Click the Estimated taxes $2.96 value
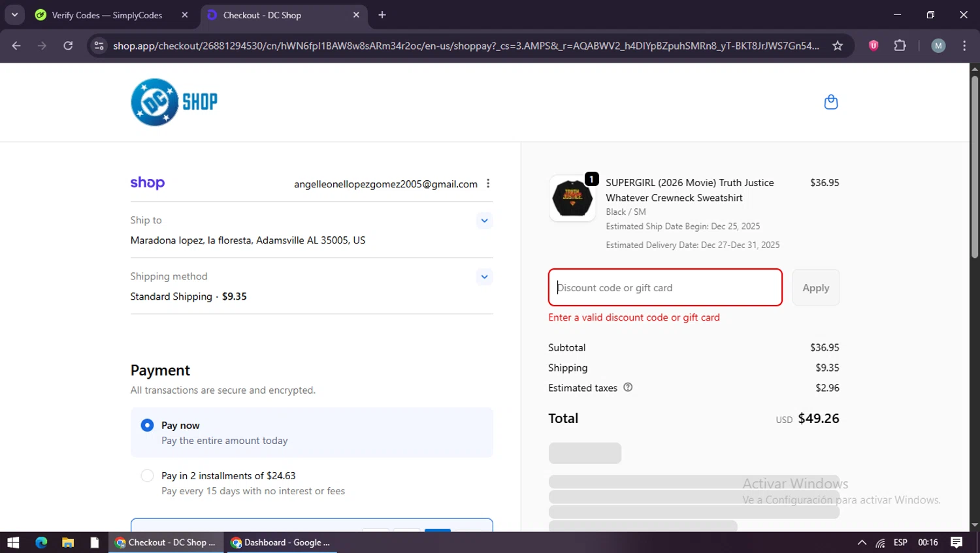The image size is (980, 553). [x=827, y=388]
